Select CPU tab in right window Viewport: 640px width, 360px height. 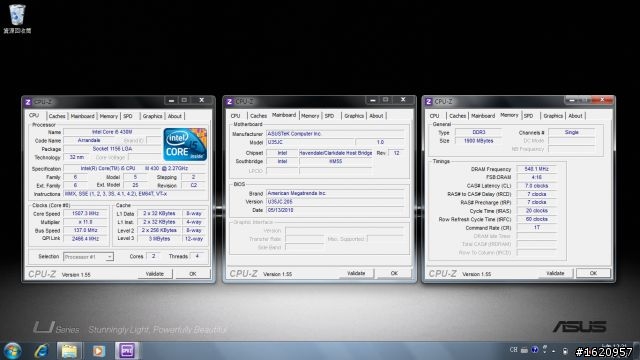(435, 116)
